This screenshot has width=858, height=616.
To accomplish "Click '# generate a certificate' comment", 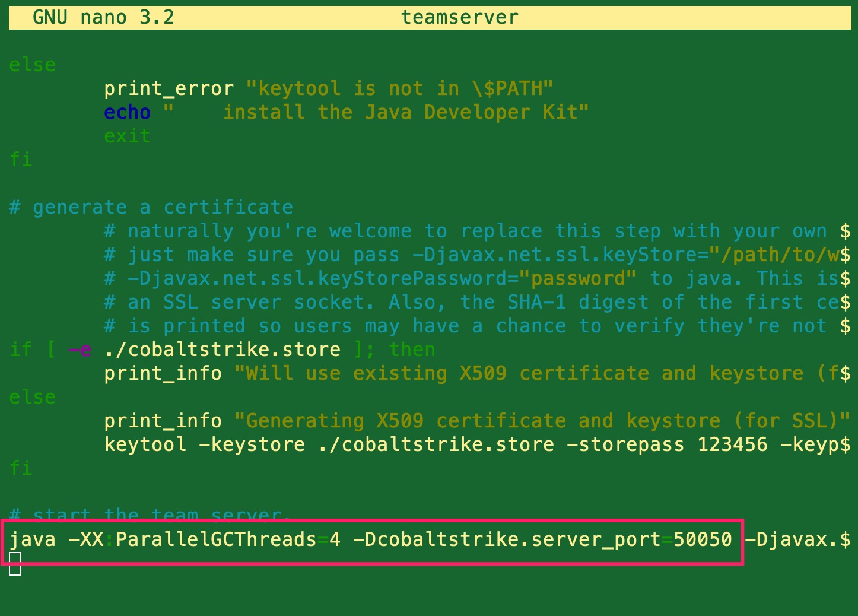I will click(x=151, y=207).
